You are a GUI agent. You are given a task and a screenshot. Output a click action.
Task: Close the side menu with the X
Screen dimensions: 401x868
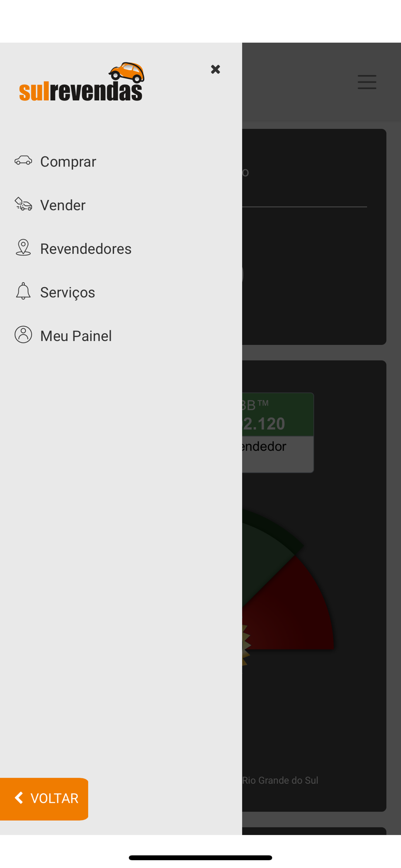[215, 69]
